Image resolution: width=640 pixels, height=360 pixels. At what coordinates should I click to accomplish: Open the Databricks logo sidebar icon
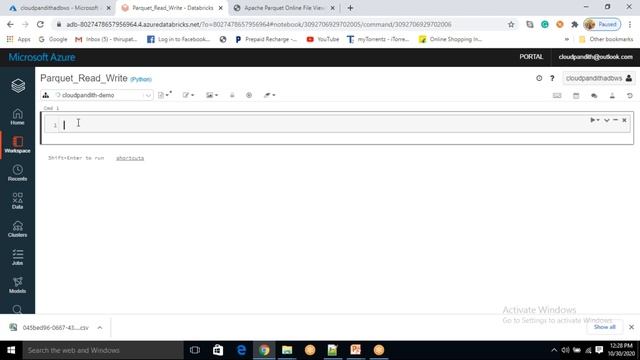(x=18, y=86)
